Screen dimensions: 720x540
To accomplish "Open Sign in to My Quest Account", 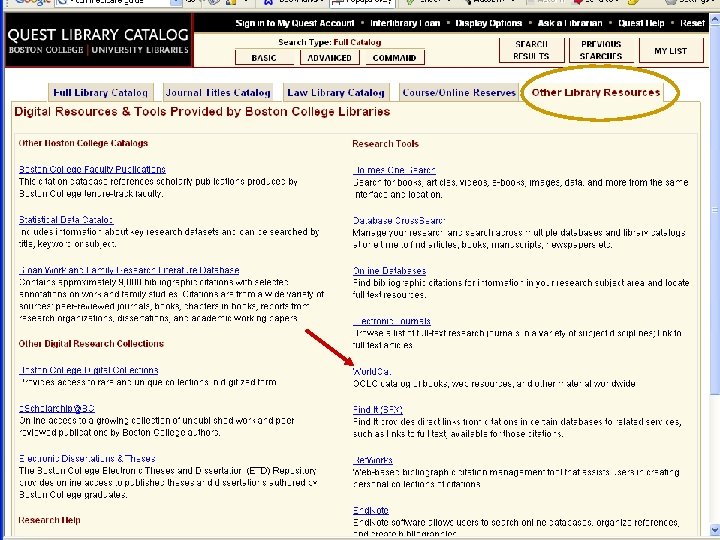I will pos(295,23).
